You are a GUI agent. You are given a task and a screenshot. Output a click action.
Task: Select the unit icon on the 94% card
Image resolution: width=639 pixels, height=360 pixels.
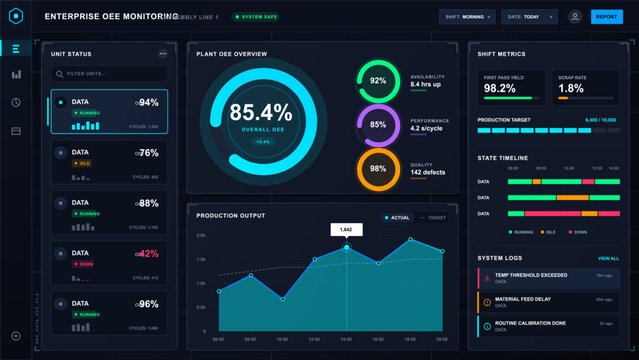coord(61,102)
